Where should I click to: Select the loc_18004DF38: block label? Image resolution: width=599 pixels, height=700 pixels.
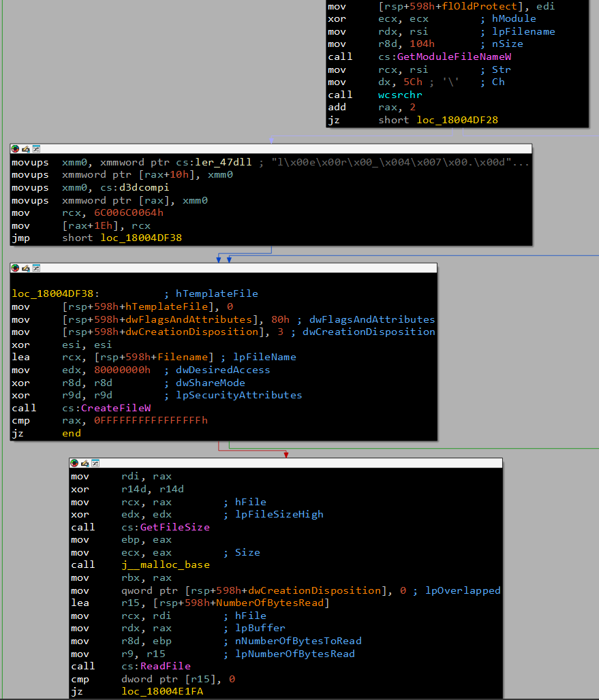pyautogui.click(x=55, y=293)
